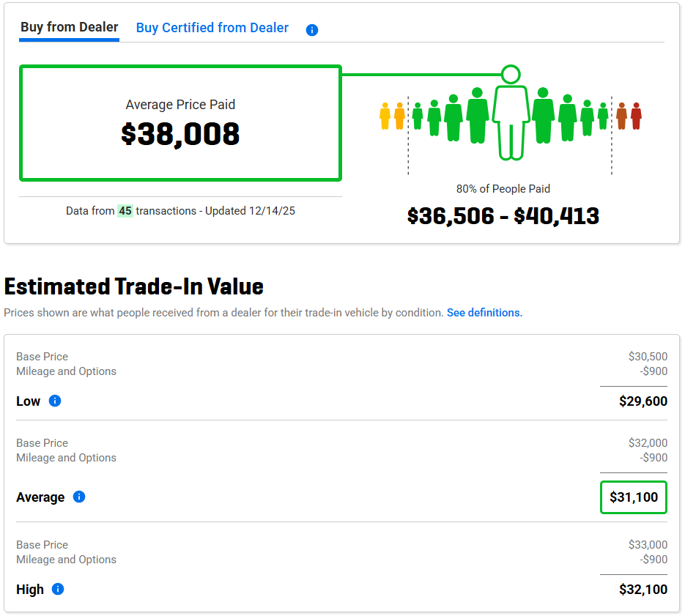This screenshot has height=616, width=685.
Task: Show the info icon details for High
Action: pyautogui.click(x=58, y=589)
